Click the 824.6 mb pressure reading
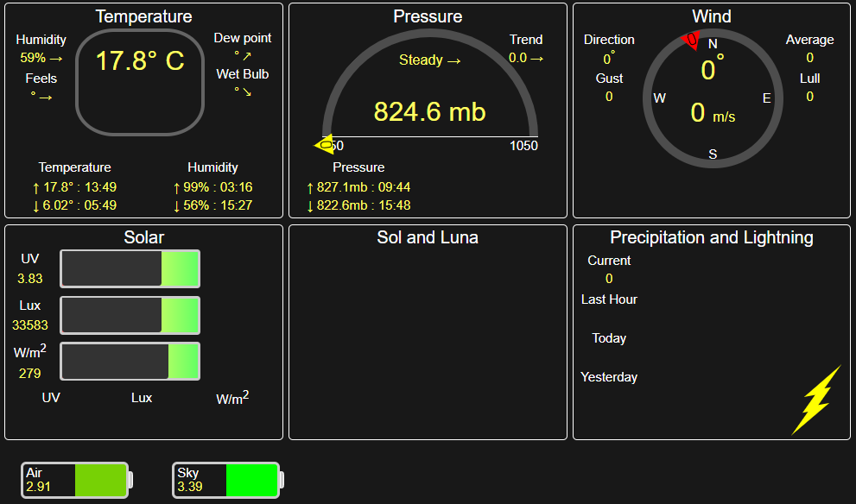The width and height of the screenshot is (856, 504). [429, 111]
